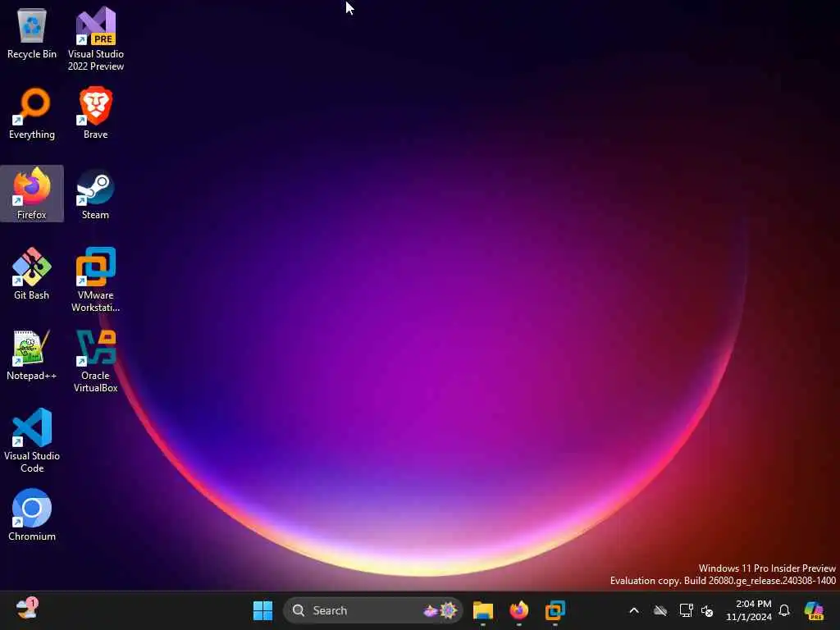
Task: Click the Oracle VirtualBox desktop icon
Action: pos(95,360)
